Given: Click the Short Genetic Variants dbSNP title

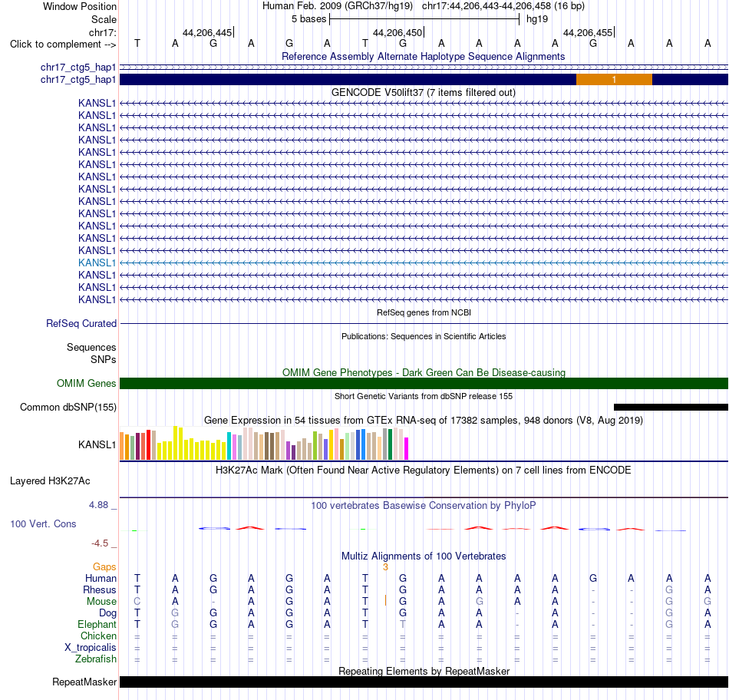Looking at the screenshot, I should tap(424, 396).
